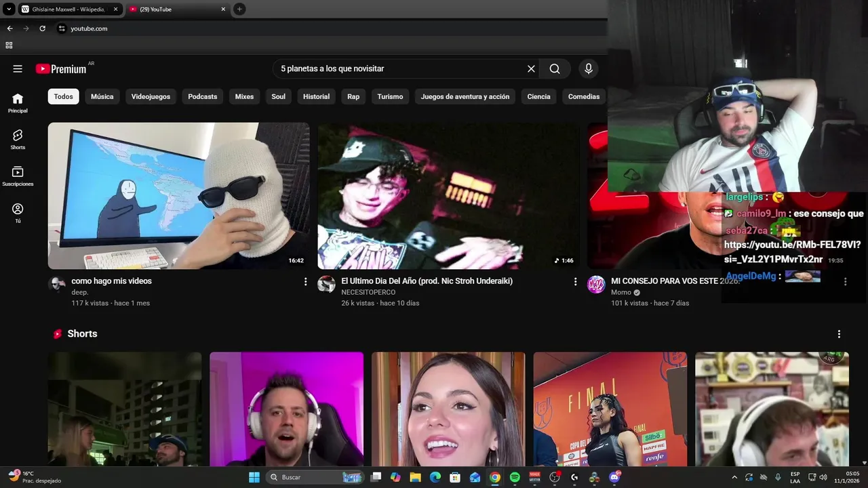868x488 pixels.
Task: Show hidden system tray icons
Action: pos(734,477)
